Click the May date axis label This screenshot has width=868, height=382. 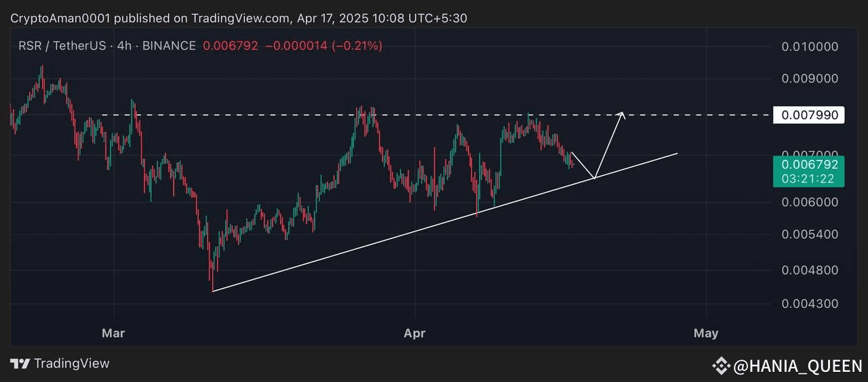[706, 333]
